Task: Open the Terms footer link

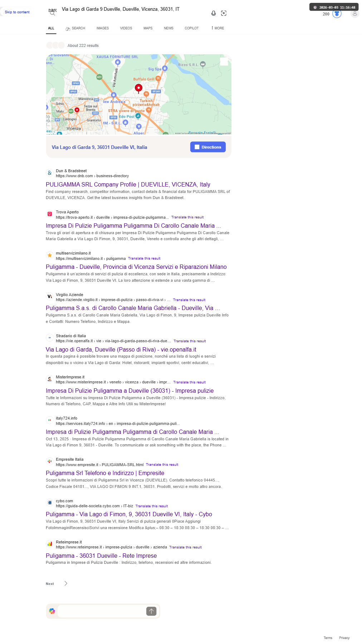Action: point(328,638)
